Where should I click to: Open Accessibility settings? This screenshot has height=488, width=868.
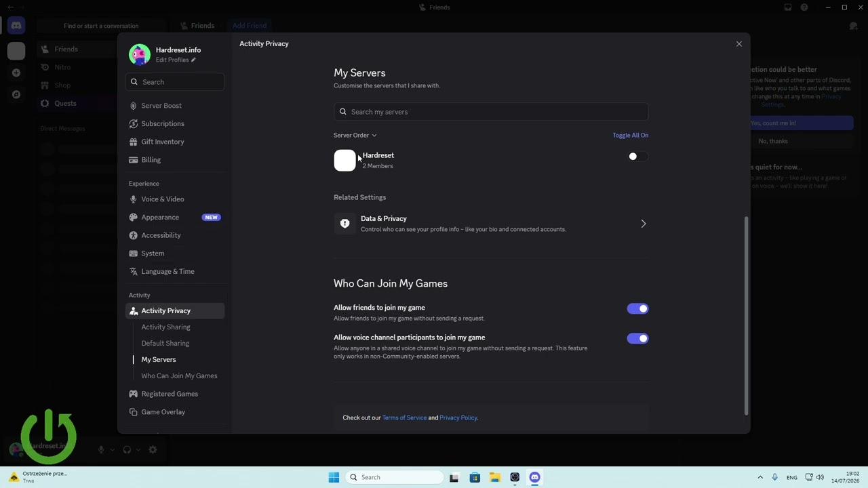175,235
